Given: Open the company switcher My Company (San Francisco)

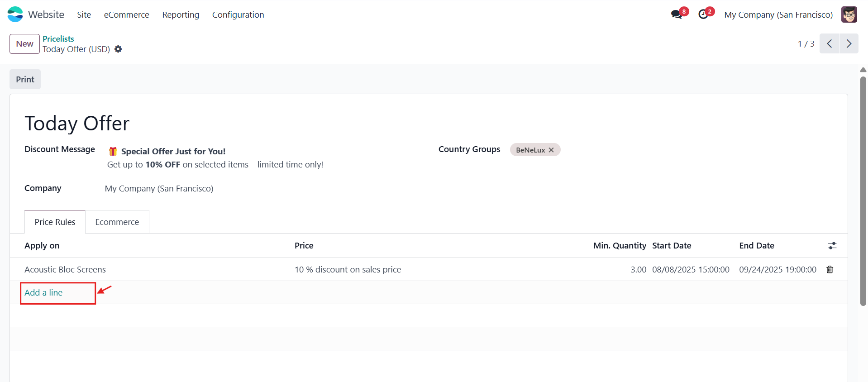Looking at the screenshot, I should click(778, 14).
